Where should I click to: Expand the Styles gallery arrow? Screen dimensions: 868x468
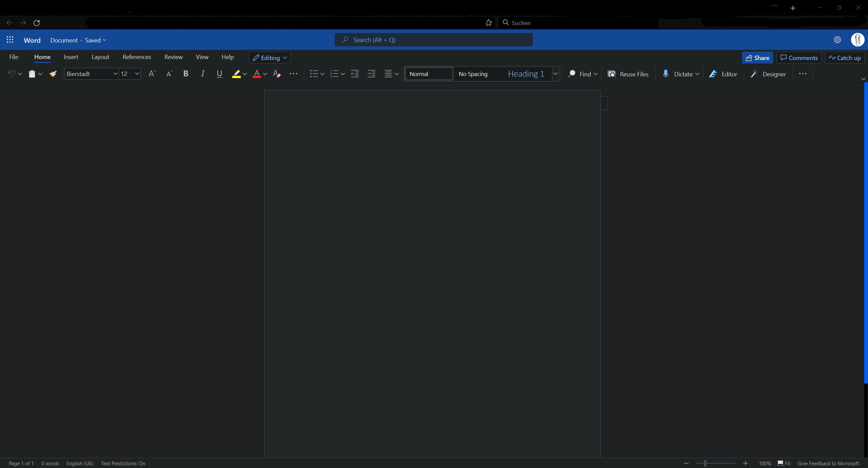pos(555,74)
